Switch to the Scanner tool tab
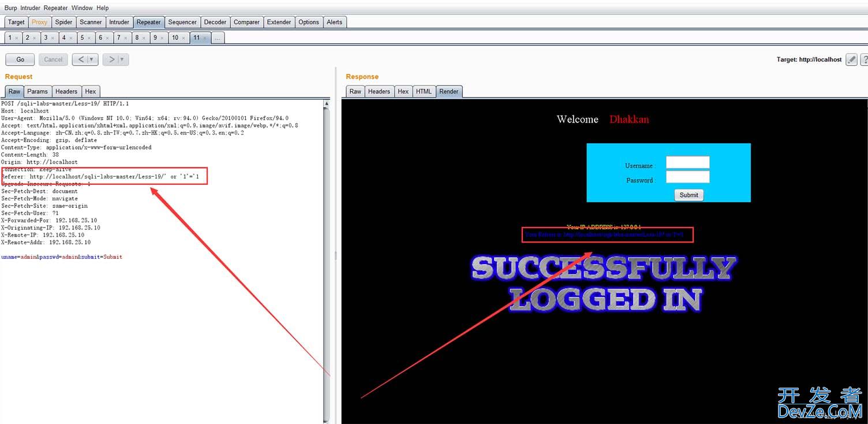 coord(91,22)
